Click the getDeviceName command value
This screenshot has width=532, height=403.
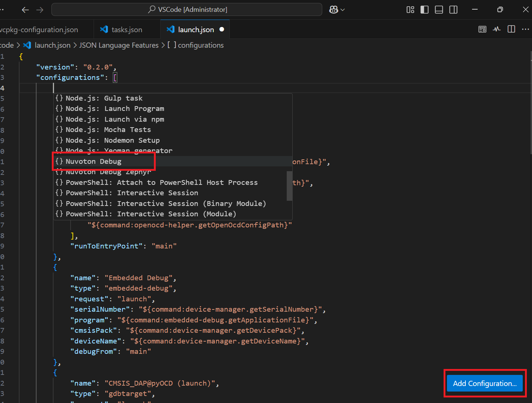click(x=218, y=341)
